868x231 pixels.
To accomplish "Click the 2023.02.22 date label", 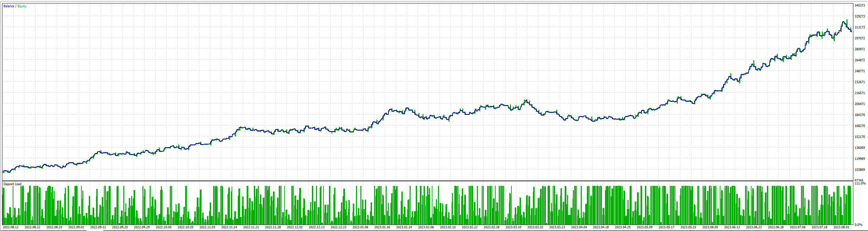I will click(470, 227).
